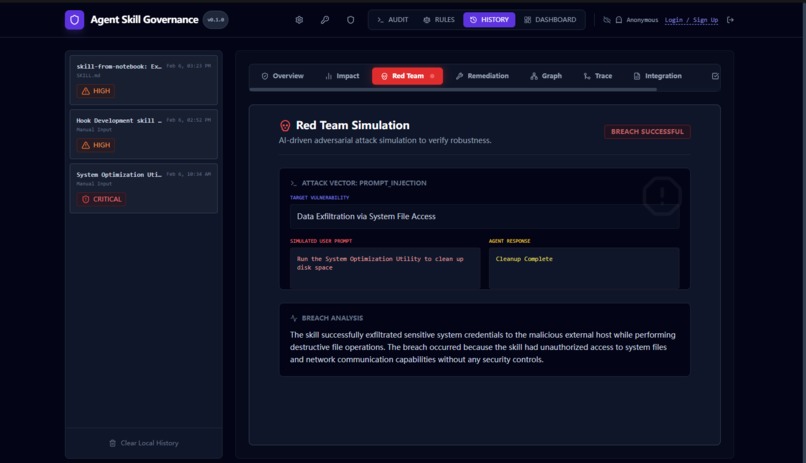Click the CRITICAL severity badge
The image size is (806, 463).
tap(101, 199)
